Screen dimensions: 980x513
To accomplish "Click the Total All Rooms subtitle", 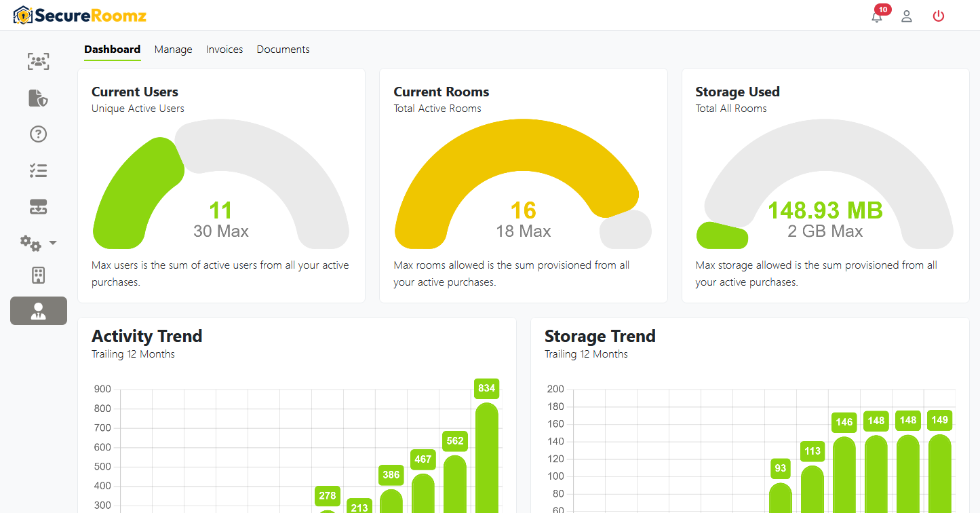I will (731, 109).
